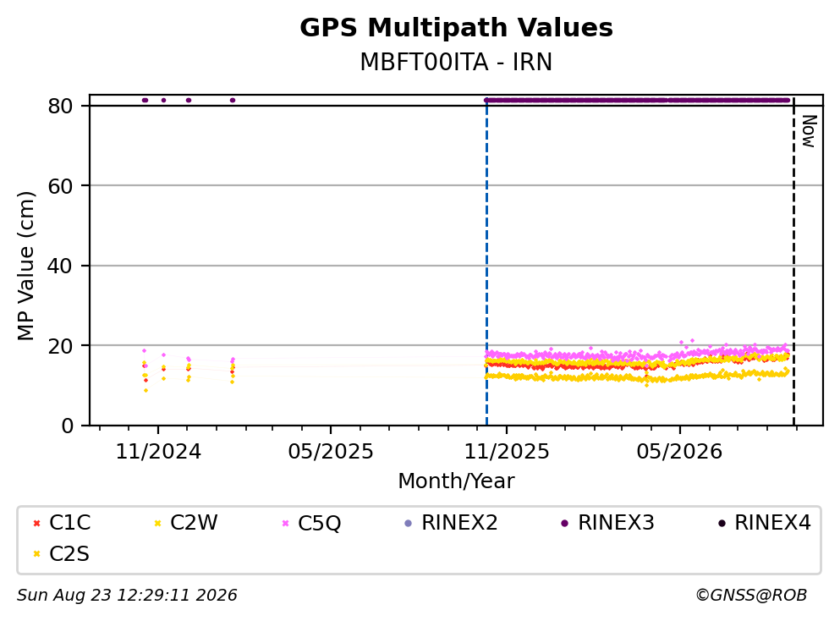Click the RINEX4 legend entry
Screen dimensions: 840x621
[x=765, y=522]
